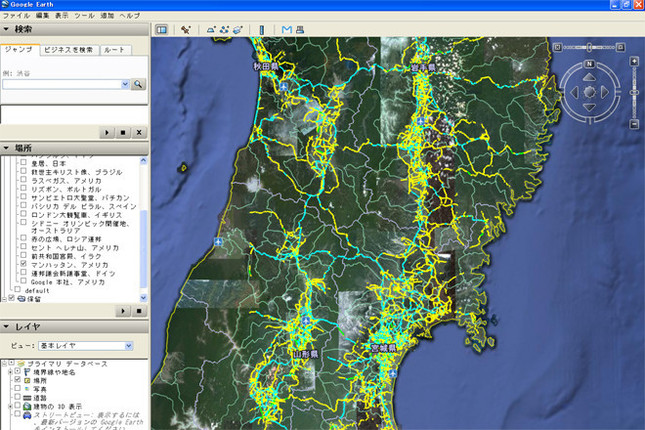Click the email envelope toolbar icon
This screenshot has height=430, width=645.
click(x=286, y=29)
